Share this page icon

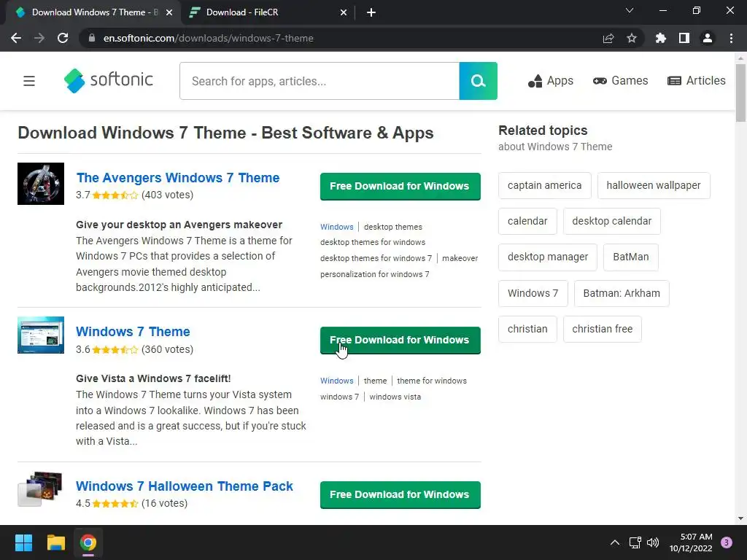(x=608, y=38)
